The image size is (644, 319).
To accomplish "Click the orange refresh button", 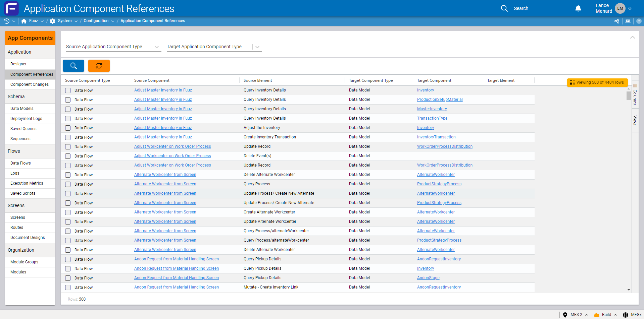I will point(99,66).
